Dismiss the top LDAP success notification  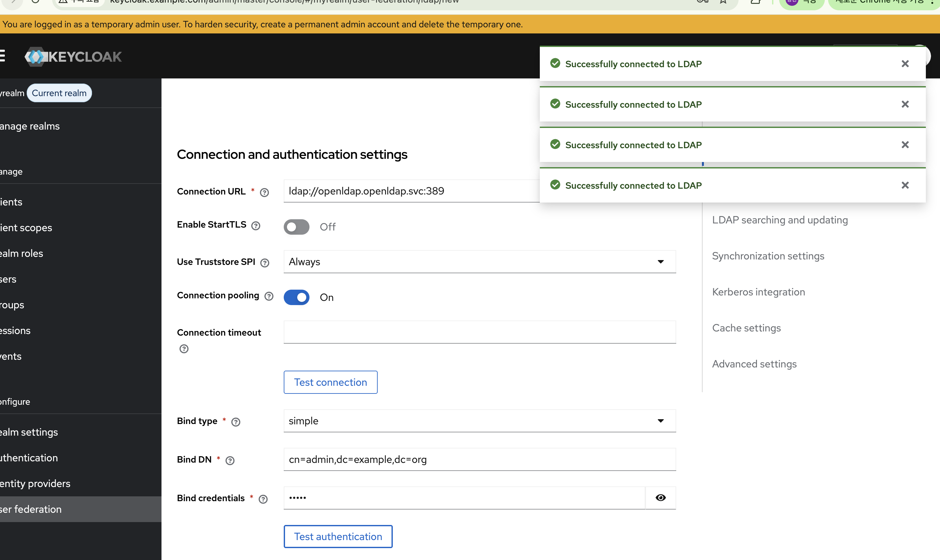coord(905,64)
